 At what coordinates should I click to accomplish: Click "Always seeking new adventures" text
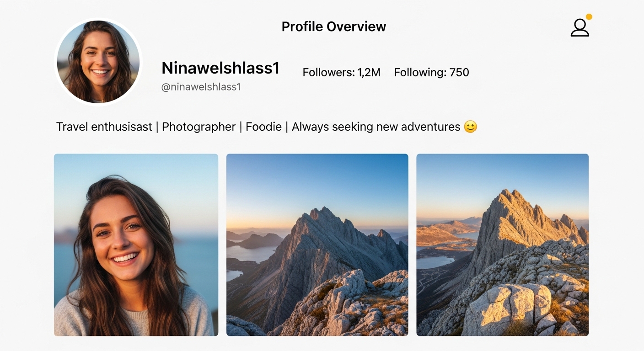pos(376,127)
